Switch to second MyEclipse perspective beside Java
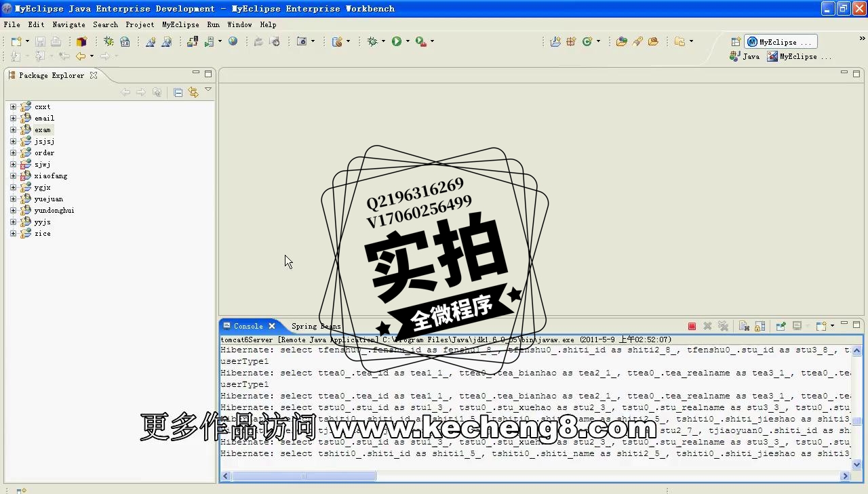Screen dimensions: 868x494 800,56
